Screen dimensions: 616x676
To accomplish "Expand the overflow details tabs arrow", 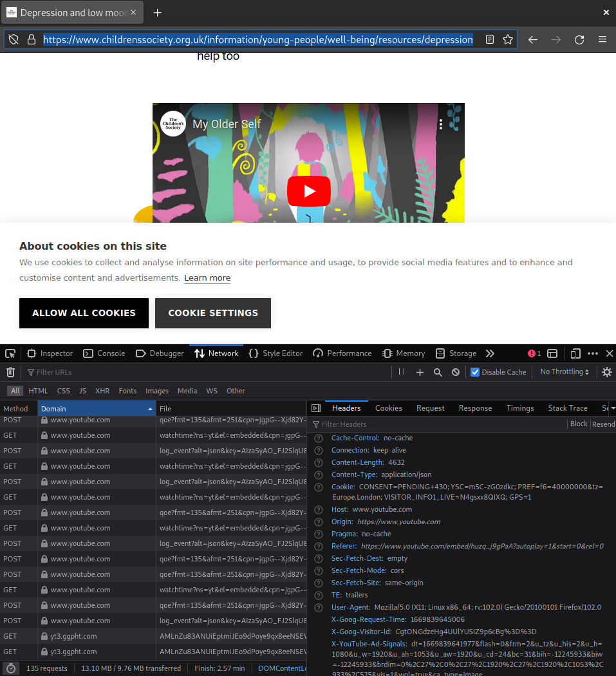I will coord(613,408).
